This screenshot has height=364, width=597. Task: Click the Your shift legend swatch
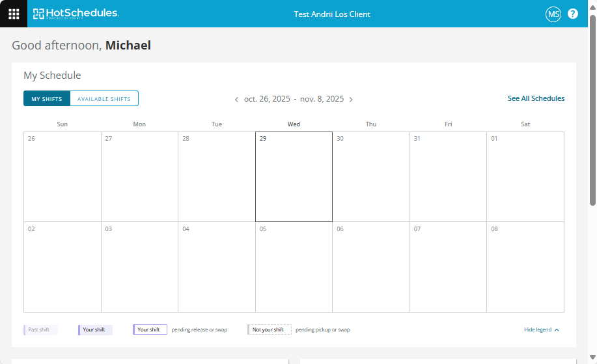95,329
